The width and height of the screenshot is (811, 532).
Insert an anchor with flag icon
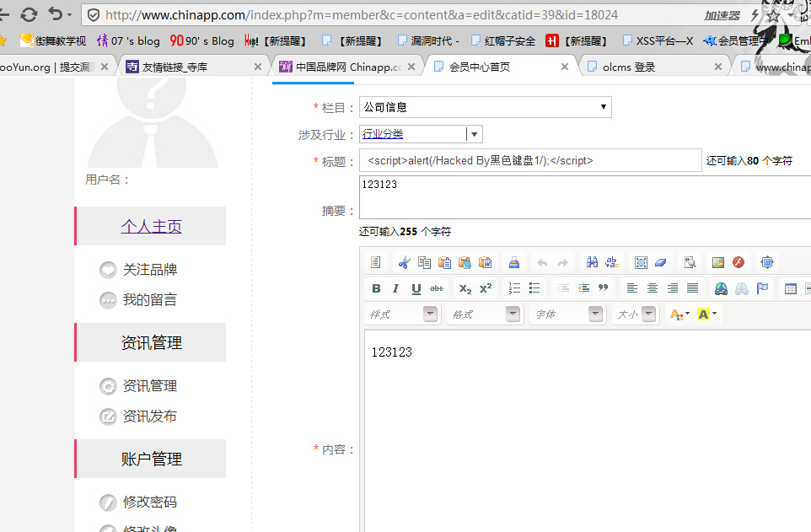pyautogui.click(x=762, y=288)
